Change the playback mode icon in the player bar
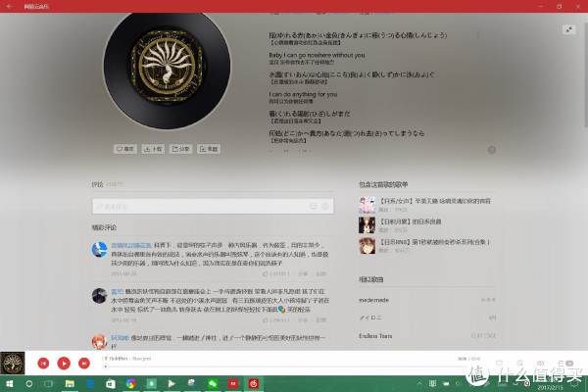This screenshot has width=588, height=392. pos(519,363)
